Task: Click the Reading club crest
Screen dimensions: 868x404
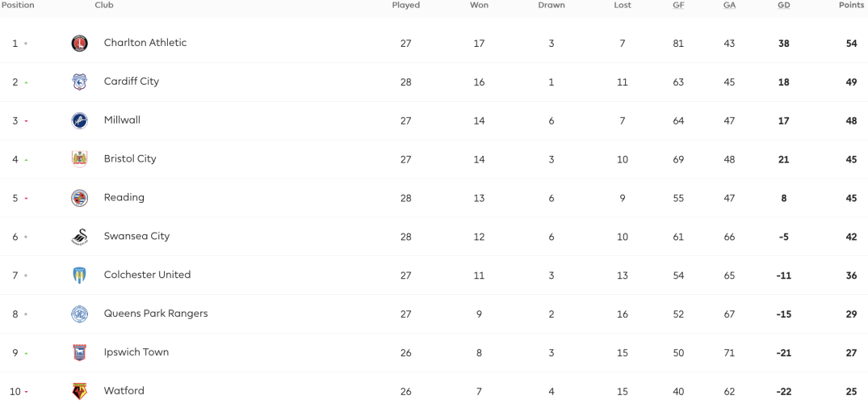Action: 80,198
